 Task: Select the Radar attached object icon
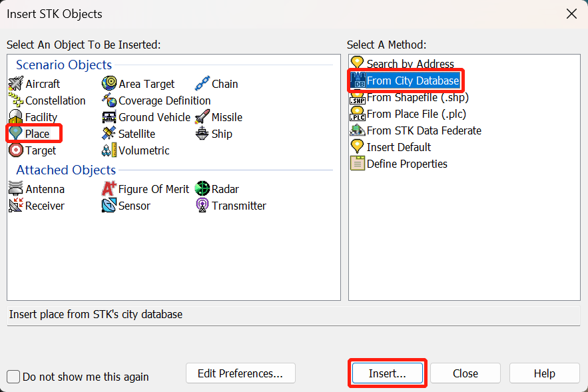click(202, 189)
